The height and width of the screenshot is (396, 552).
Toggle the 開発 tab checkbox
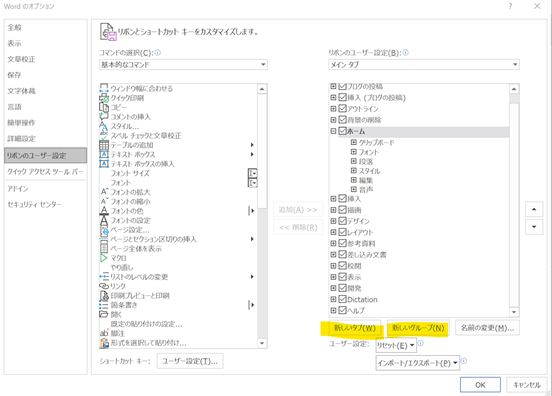[x=342, y=288]
